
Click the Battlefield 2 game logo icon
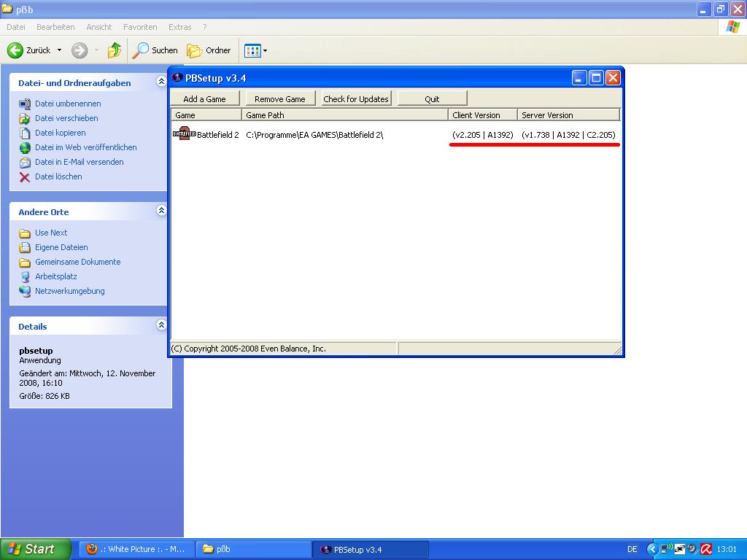(184, 134)
